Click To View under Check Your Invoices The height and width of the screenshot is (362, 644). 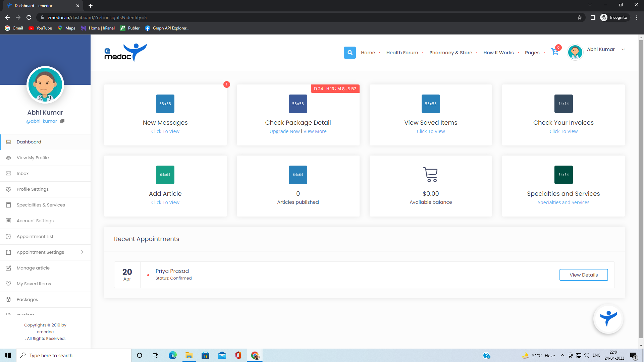coord(563,131)
